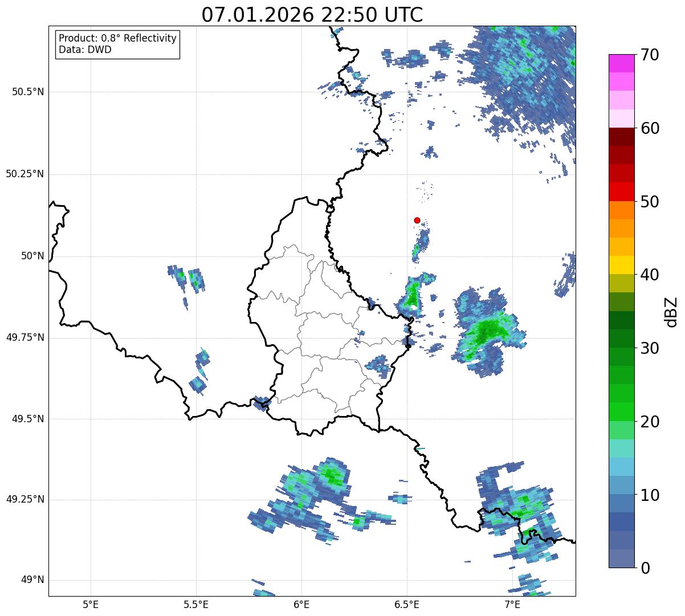685x616 pixels.
Task: Click the 49.75°N latitude label
Action: [x=25, y=337]
